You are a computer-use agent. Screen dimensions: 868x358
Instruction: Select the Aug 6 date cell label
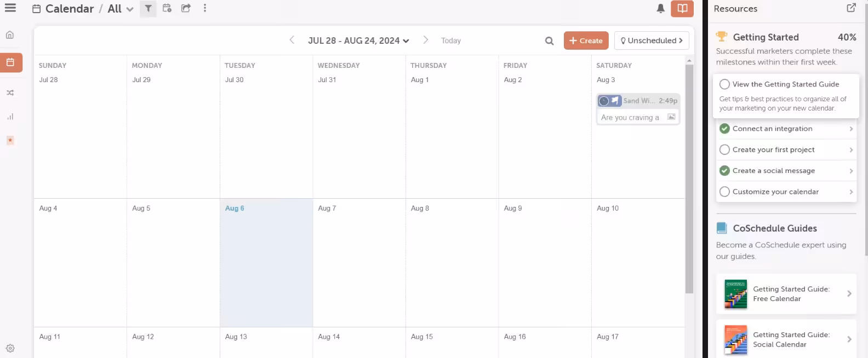point(235,208)
